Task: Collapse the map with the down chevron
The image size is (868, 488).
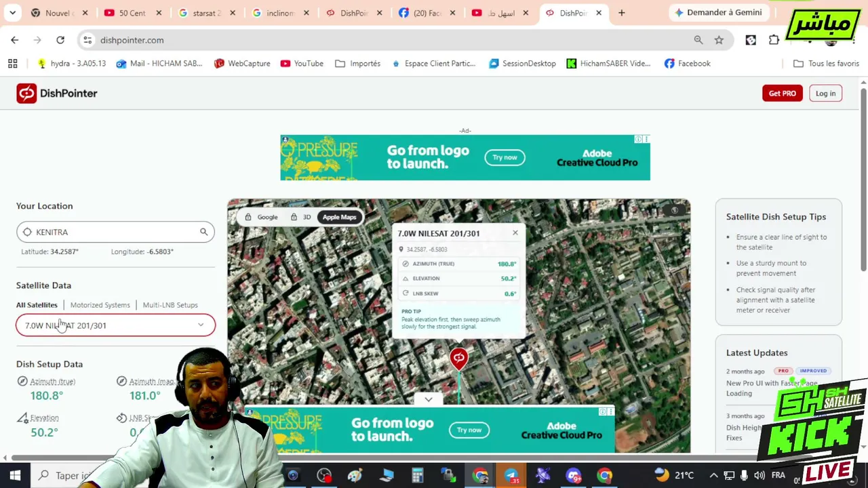Action: pos(429,400)
